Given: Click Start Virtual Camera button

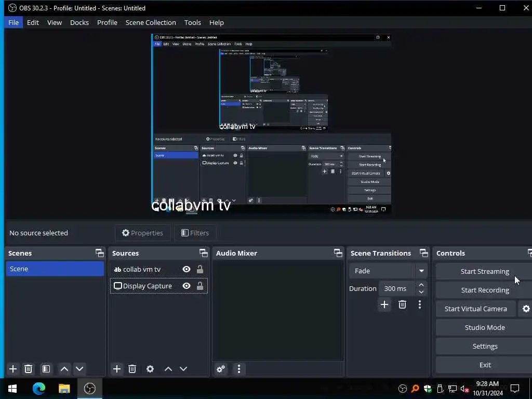Looking at the screenshot, I should (x=476, y=309).
